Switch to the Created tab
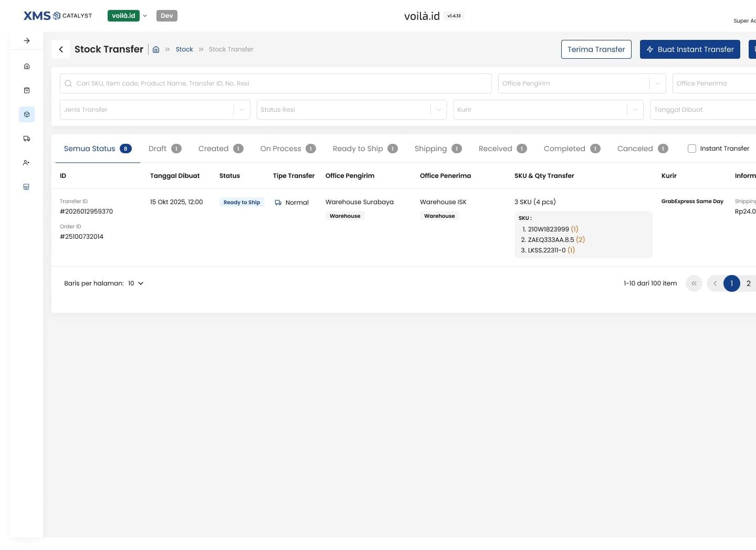The image size is (756, 550). (220, 149)
